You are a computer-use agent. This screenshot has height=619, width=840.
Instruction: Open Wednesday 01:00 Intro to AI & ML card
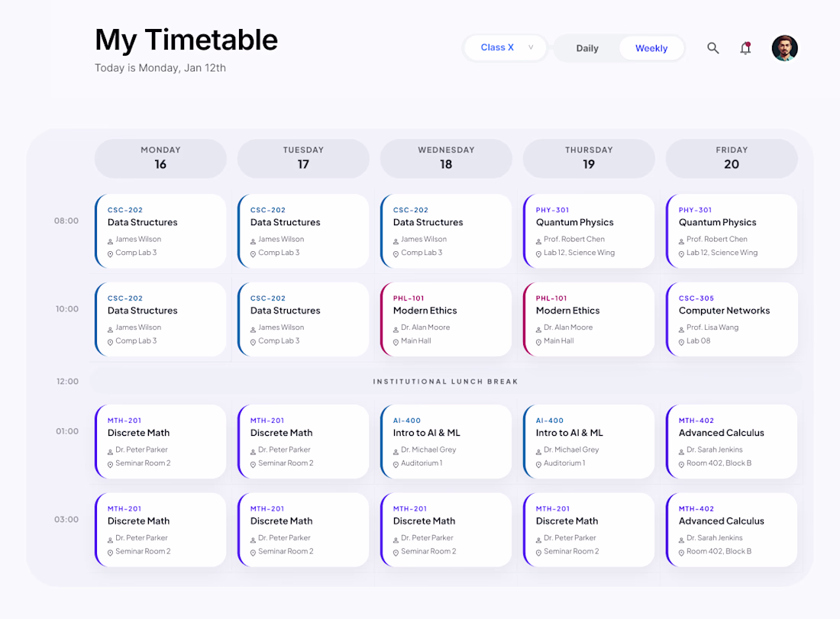pos(446,442)
